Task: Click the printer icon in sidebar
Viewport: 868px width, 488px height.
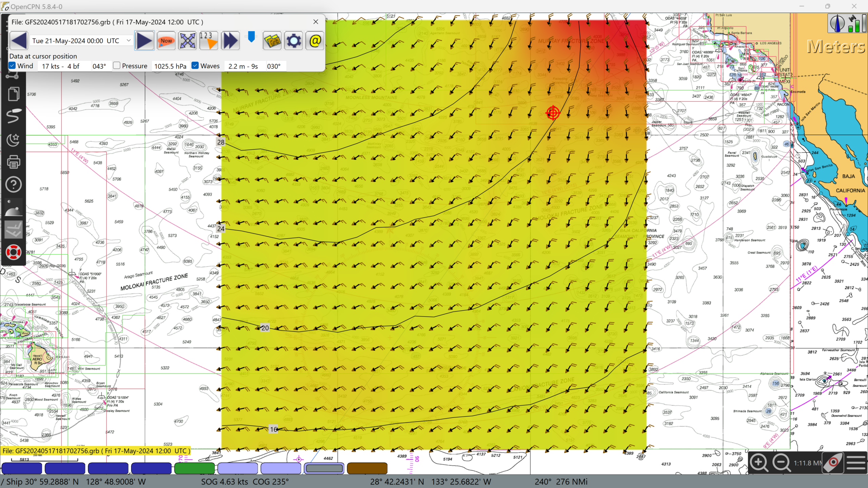Action: [x=13, y=162]
